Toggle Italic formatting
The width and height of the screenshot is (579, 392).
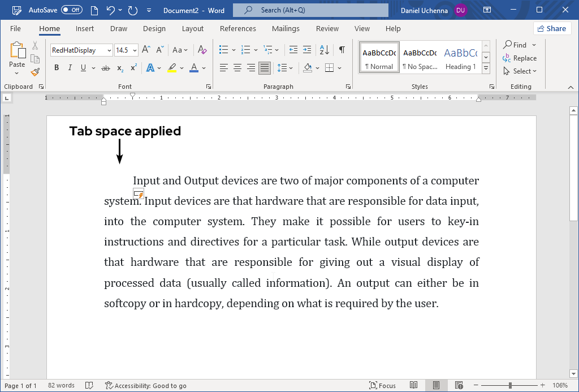pos(70,68)
